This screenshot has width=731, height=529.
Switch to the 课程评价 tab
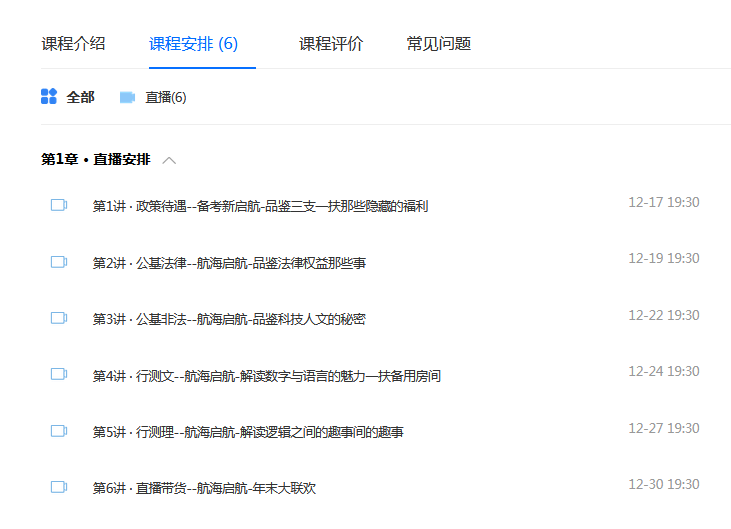pos(331,44)
